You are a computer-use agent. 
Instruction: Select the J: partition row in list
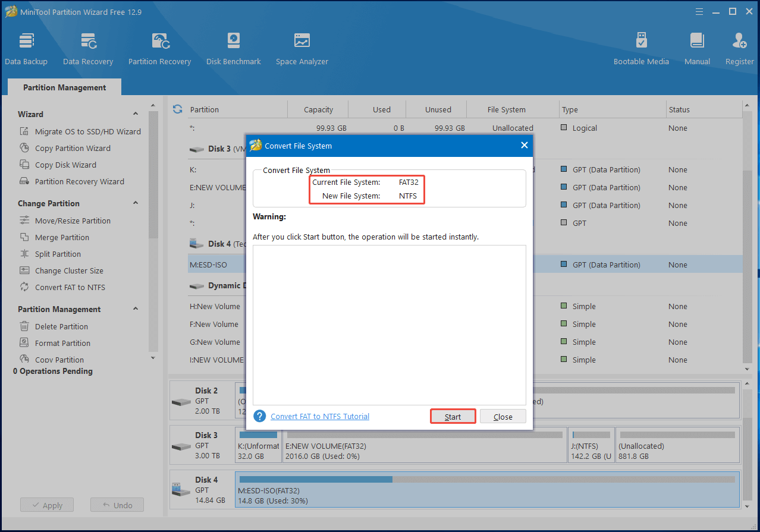pos(465,205)
